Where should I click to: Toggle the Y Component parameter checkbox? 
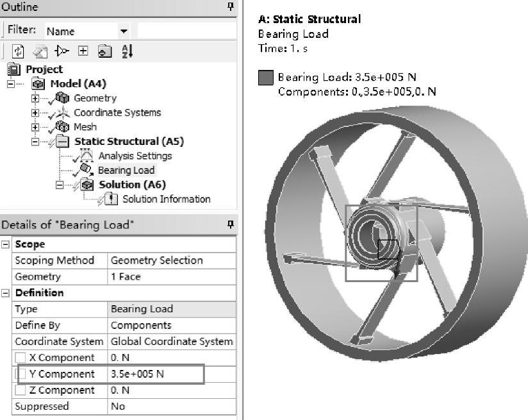(21, 374)
